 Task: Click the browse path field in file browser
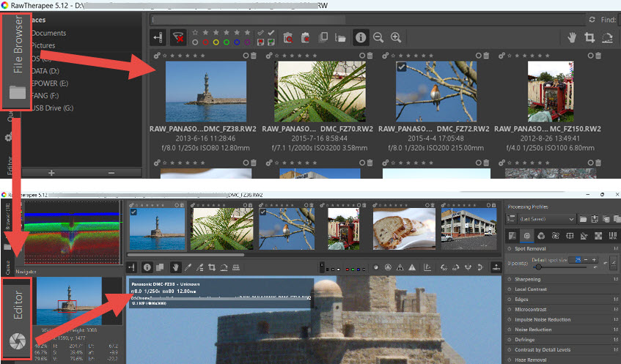click(x=368, y=19)
